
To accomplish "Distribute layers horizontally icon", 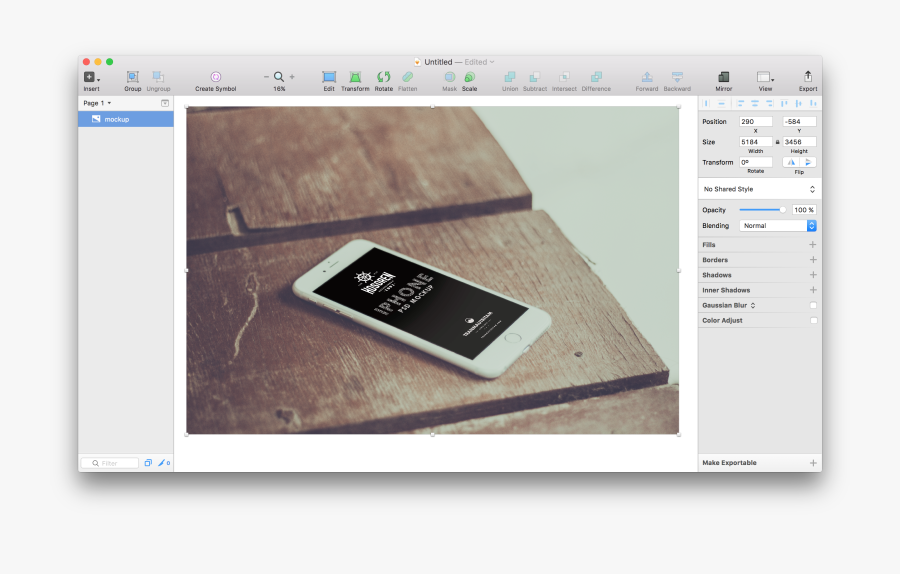I will click(707, 103).
